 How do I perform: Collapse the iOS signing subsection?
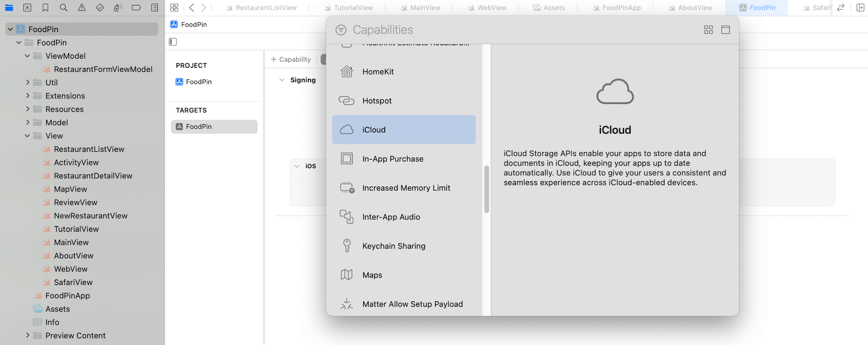[x=297, y=166]
